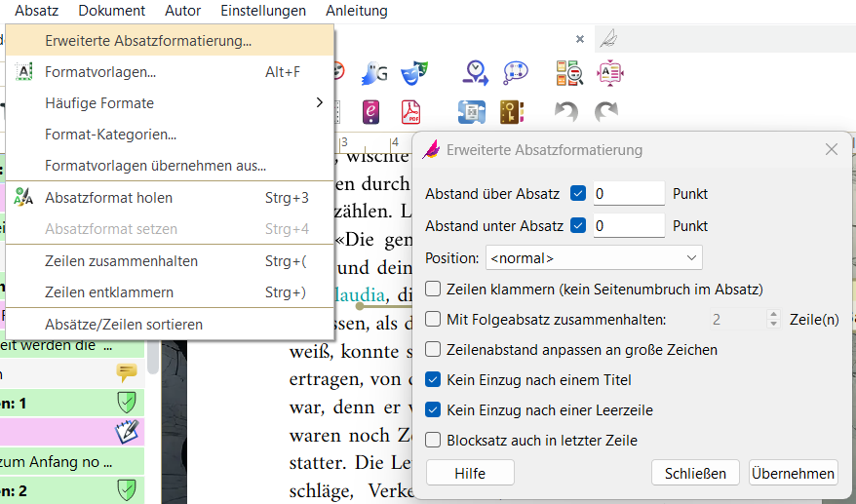The height and width of the screenshot is (504, 856).
Task: Tick Blocksatz auch in letzter Zeile
Action: [434, 440]
